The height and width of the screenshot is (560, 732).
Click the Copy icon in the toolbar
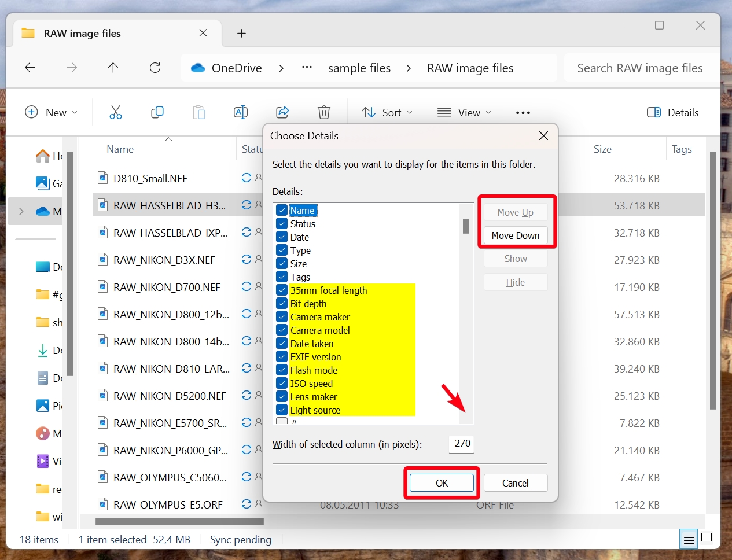tap(157, 112)
